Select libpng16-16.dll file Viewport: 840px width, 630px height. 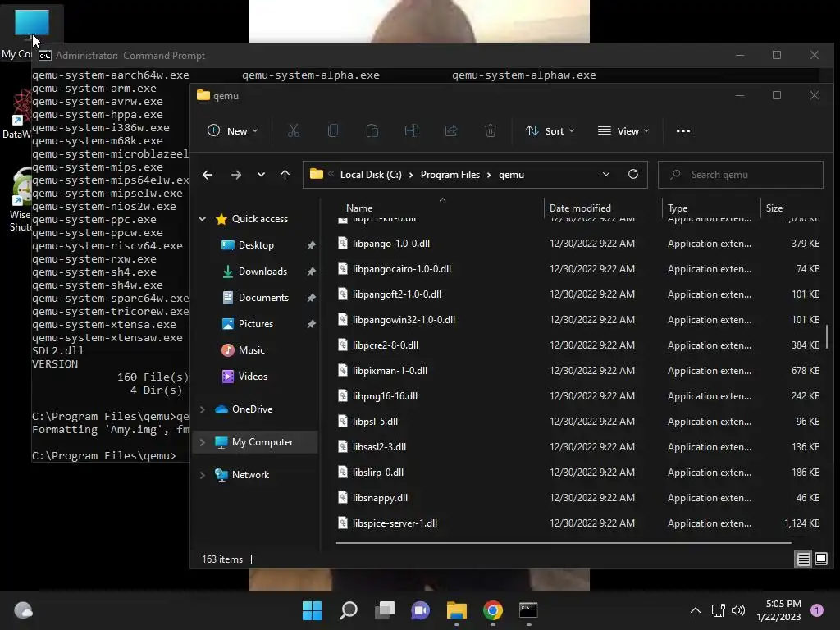[x=385, y=396]
